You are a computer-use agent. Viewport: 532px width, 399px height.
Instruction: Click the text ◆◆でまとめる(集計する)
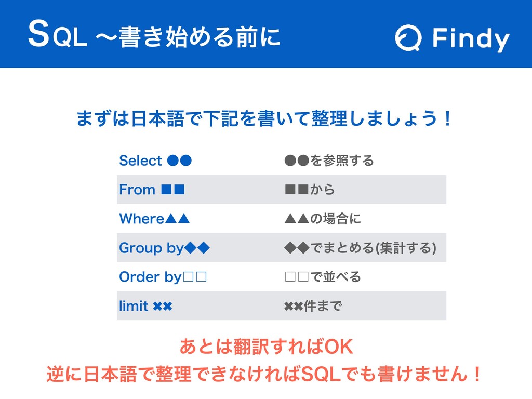[x=360, y=248]
